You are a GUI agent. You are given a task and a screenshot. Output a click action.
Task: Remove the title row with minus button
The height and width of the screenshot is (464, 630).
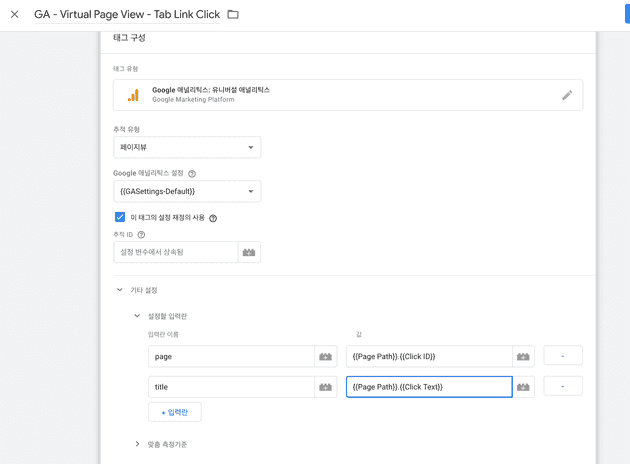pyautogui.click(x=562, y=387)
